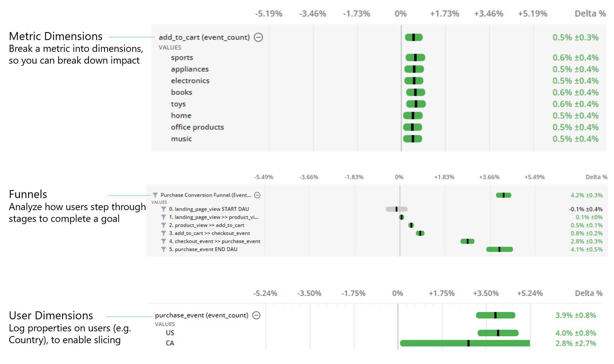The image size is (614, 364).
Task: Click the filter icon on checkout_event >> purchase_event step
Action: point(163,241)
